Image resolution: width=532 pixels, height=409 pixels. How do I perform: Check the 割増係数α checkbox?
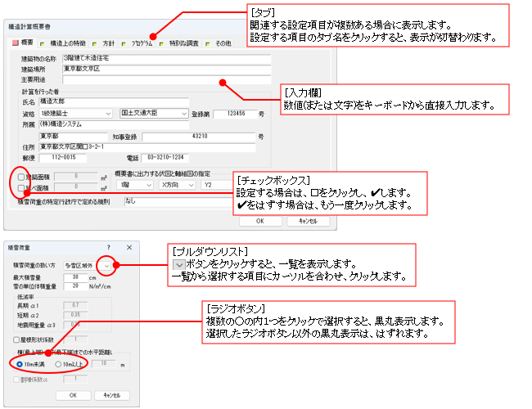click(x=16, y=380)
